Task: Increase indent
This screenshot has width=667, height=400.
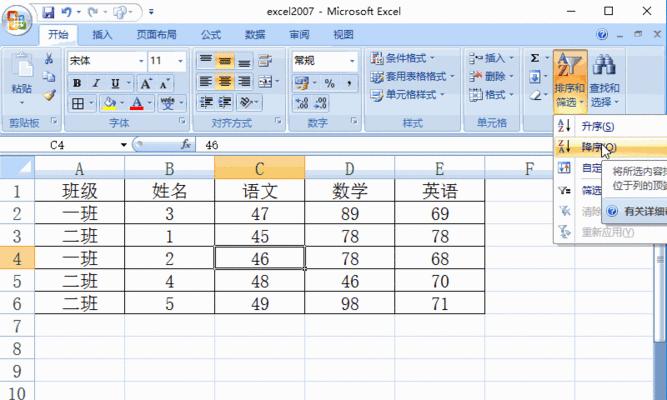Action: 225,102
